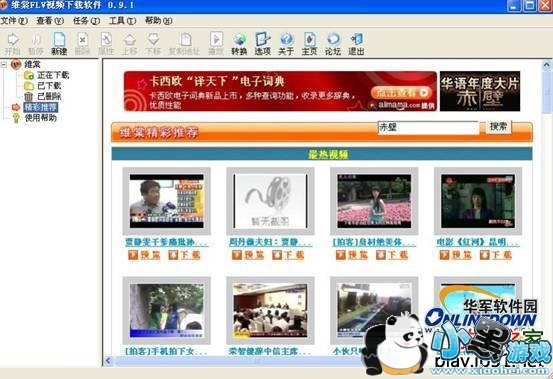553x379 pixels.
Task: Collapse the 维棠 tree root node
Action: tap(4, 64)
